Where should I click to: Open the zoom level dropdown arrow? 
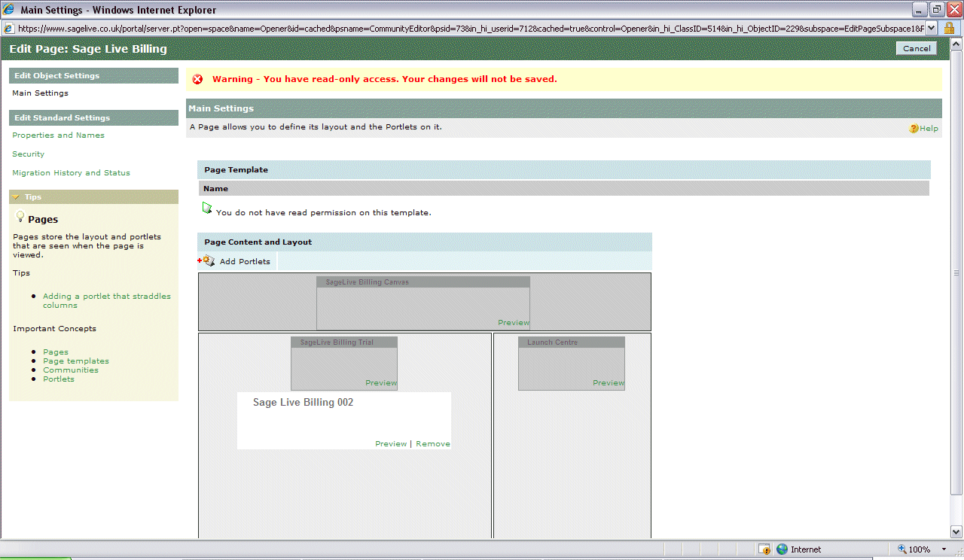click(x=944, y=549)
